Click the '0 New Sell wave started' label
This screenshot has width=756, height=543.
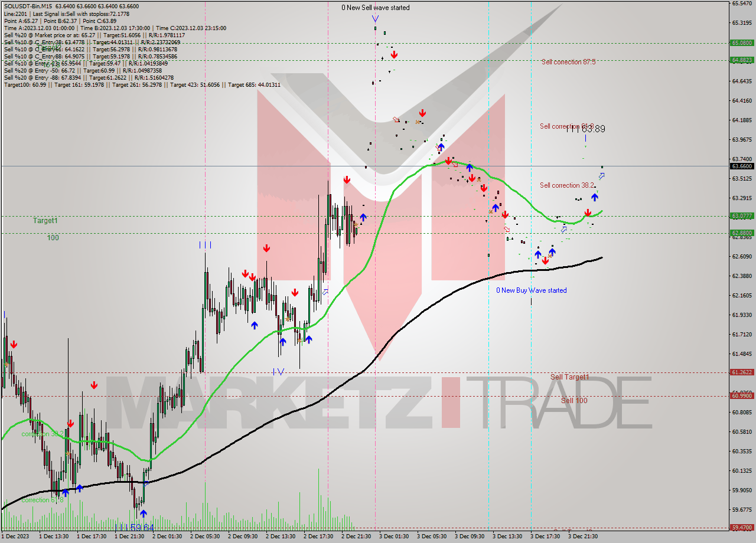(376, 8)
